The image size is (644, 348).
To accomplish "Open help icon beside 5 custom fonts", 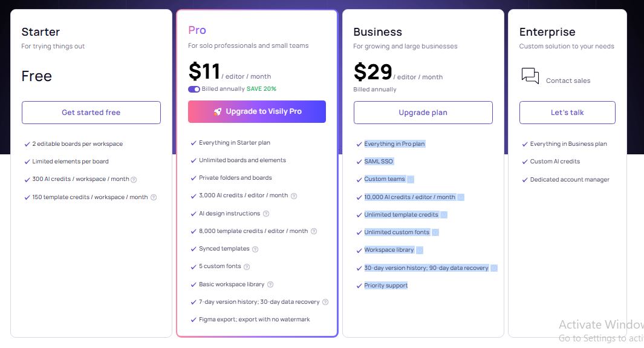I will pos(247,267).
